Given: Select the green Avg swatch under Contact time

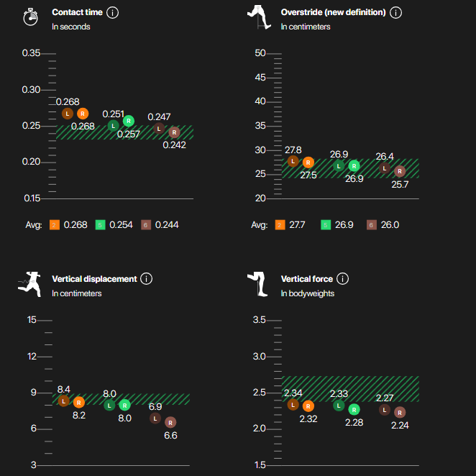Looking at the screenshot, I should point(101,225).
